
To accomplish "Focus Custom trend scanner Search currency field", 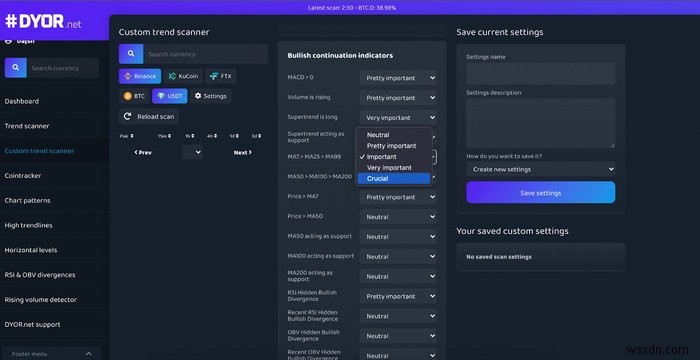I will pyautogui.click(x=205, y=54).
